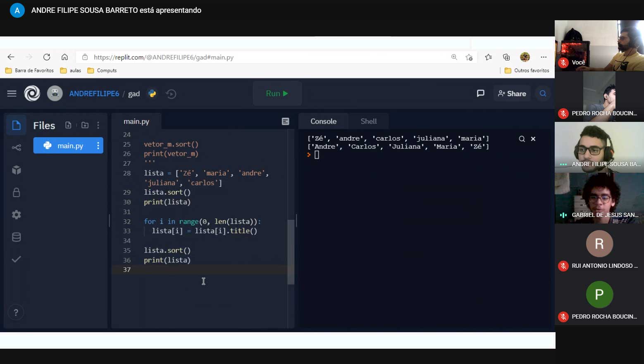644x364 pixels.
Task: Open the Replit hamburger menu
Action: pos(12,94)
